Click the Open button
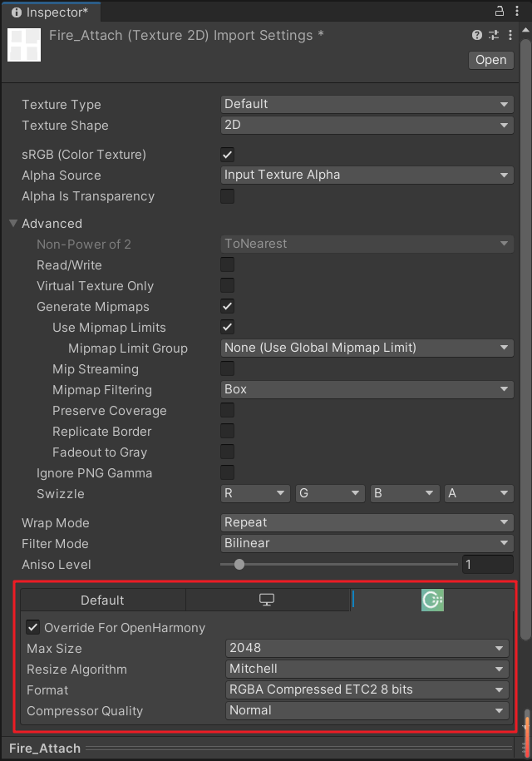Screen dimensions: 532x761 tap(490, 60)
